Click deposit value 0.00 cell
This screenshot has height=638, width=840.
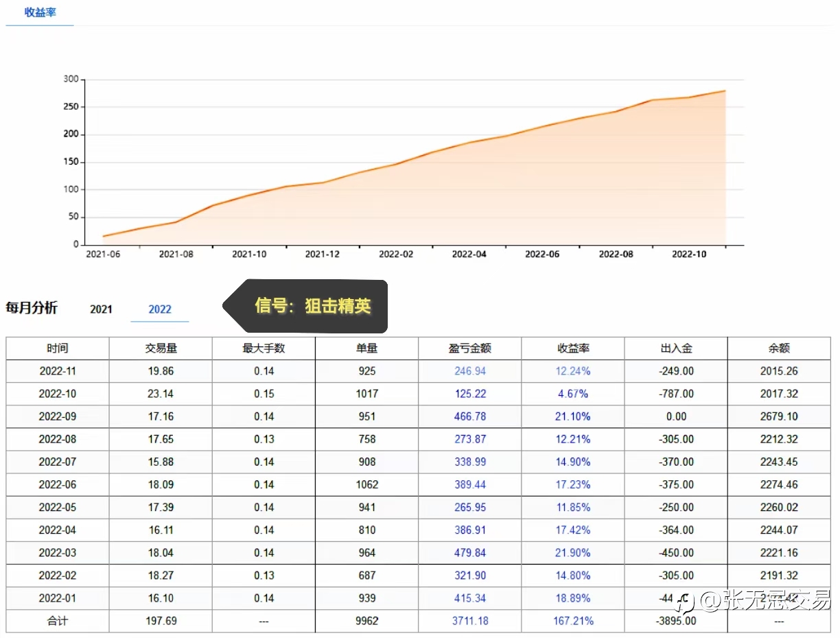tap(676, 416)
